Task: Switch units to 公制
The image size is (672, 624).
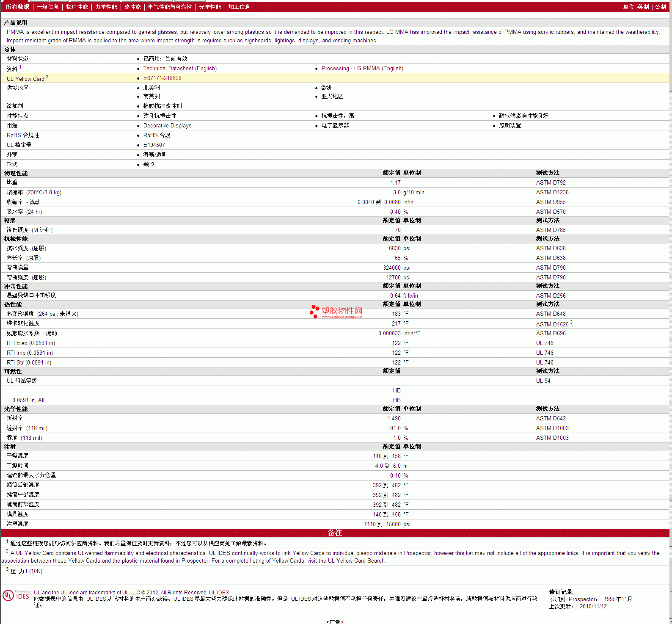Action: tap(660, 7)
